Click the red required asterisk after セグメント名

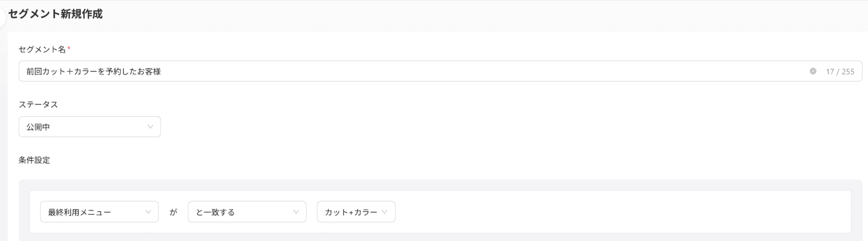pyautogui.click(x=69, y=50)
